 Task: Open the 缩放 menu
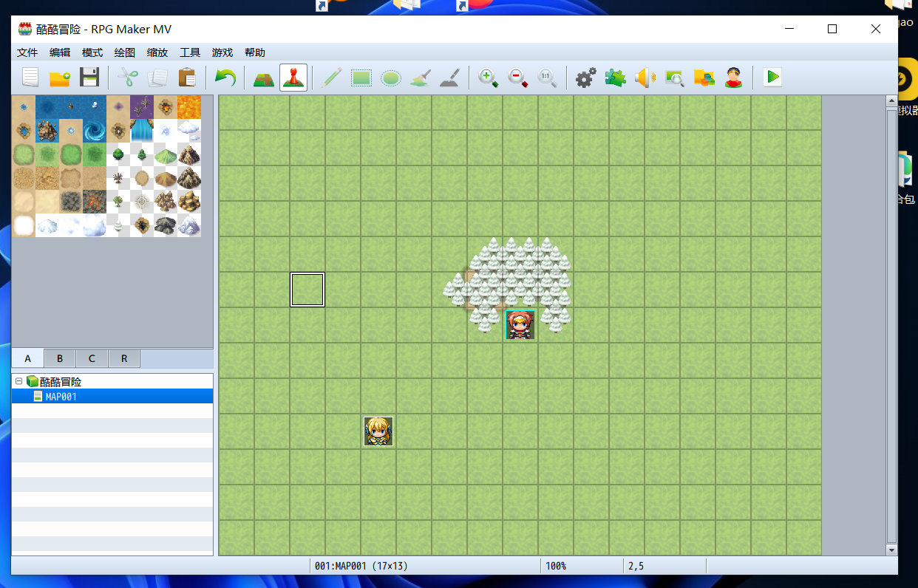(x=157, y=52)
